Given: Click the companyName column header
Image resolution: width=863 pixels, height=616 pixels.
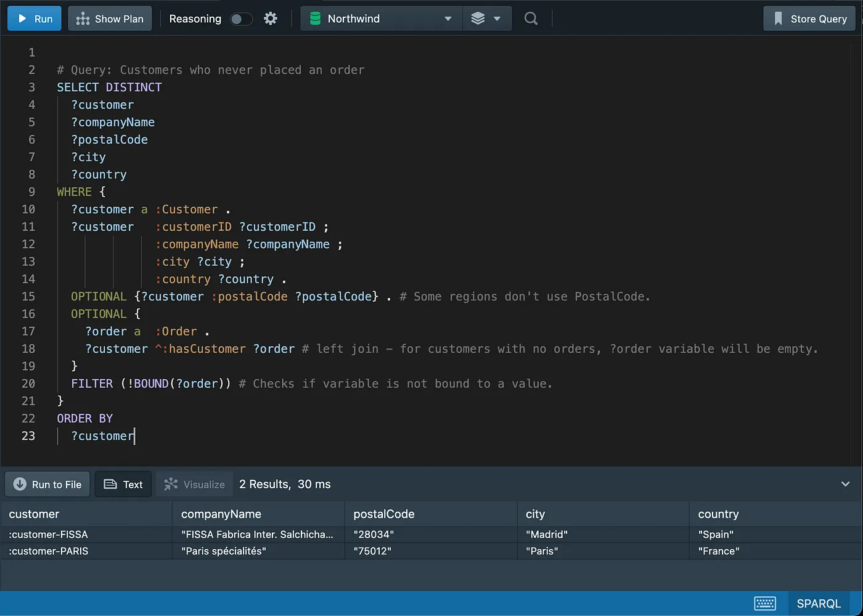Looking at the screenshot, I should click(258, 514).
